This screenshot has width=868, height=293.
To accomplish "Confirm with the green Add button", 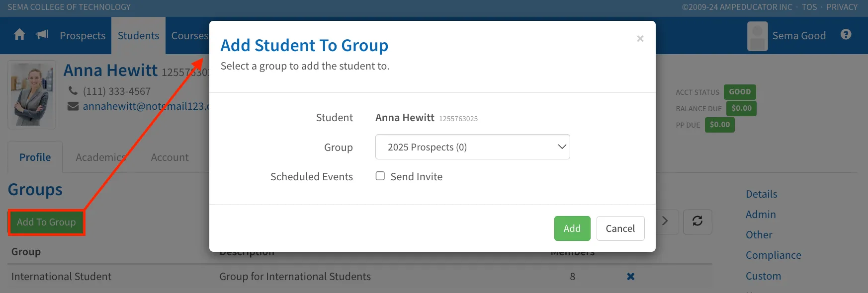I will 572,228.
